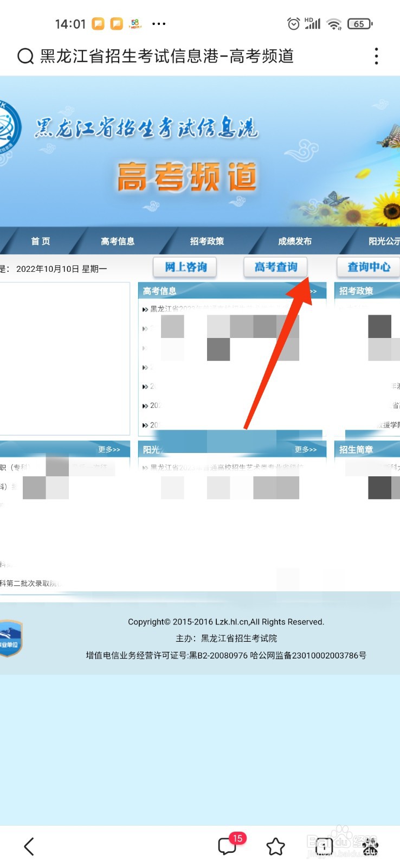The image size is (400, 868).
Task: Click the 查询中心 button
Action: click(x=368, y=267)
